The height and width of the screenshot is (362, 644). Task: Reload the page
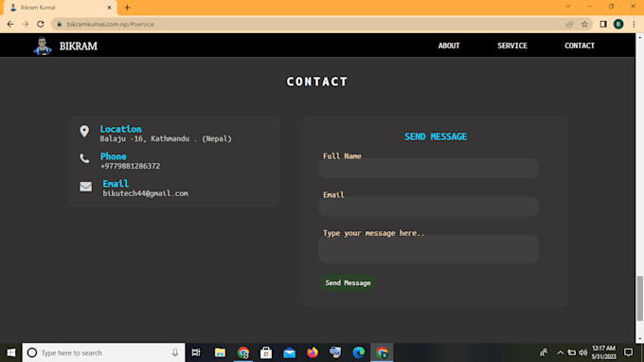click(x=40, y=25)
